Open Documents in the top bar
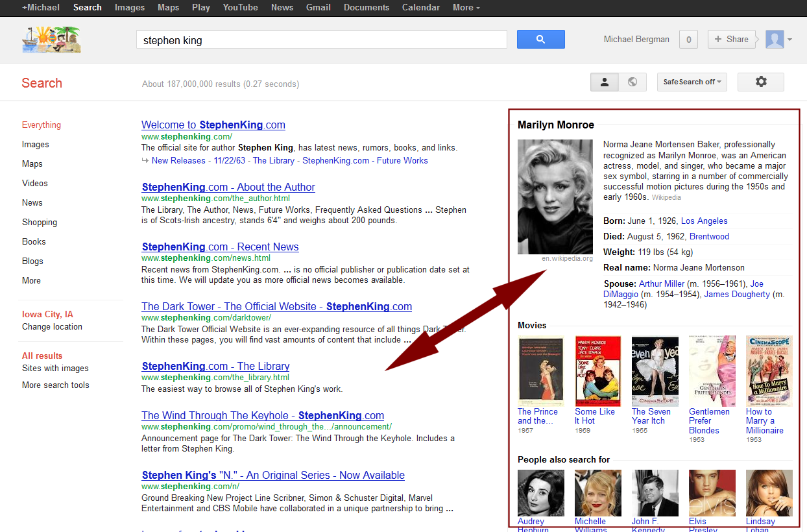Screen dimensions: 807x532 coord(367,8)
